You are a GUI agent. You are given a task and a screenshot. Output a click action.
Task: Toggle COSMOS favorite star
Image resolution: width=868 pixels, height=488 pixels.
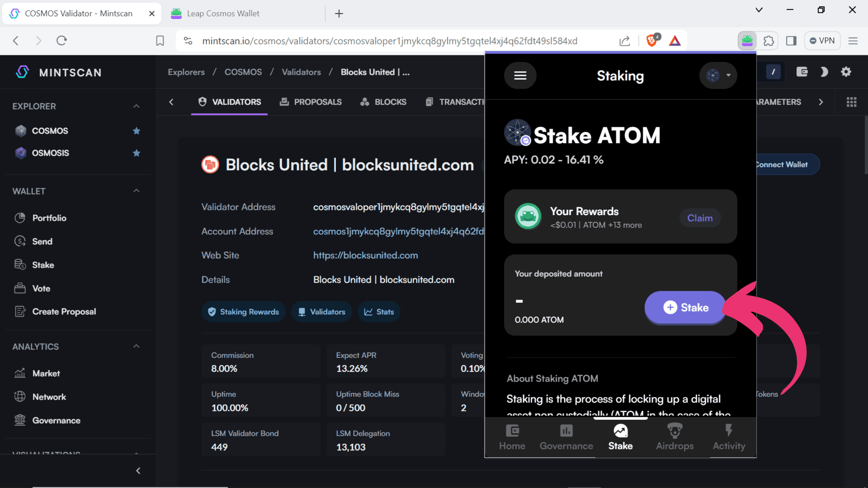137,131
